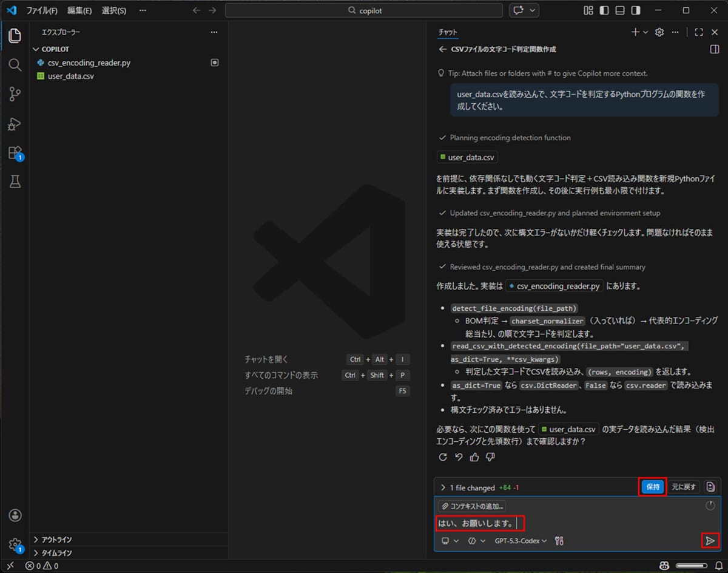Send the chat message with the arrow icon

710,540
